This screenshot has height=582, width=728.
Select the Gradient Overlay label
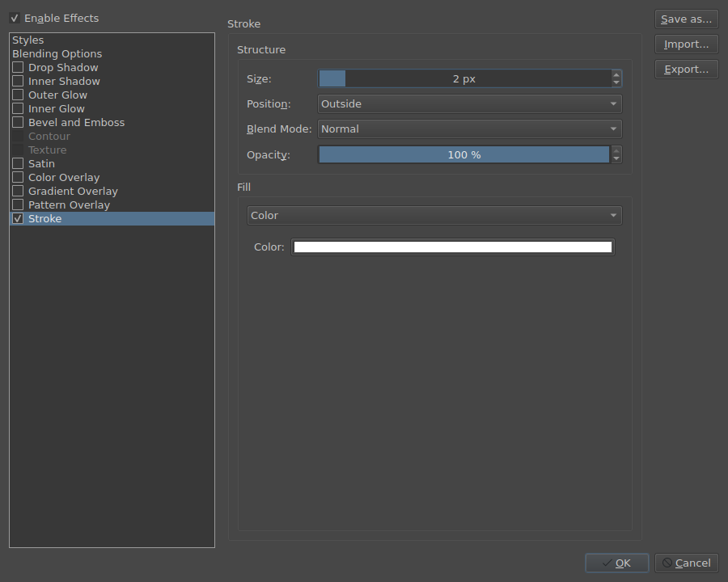click(73, 191)
